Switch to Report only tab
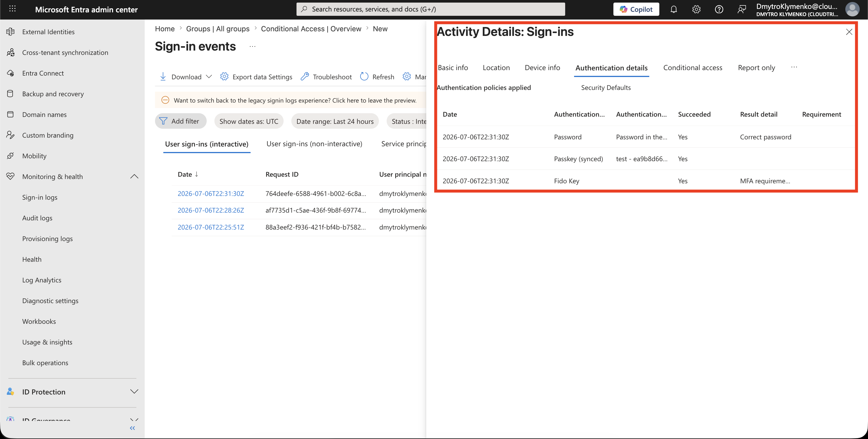 [756, 68]
